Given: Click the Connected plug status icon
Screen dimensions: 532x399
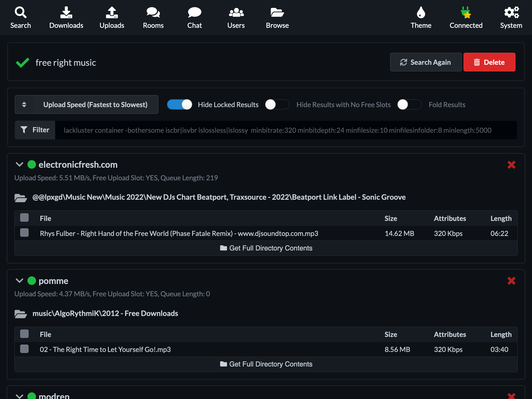Looking at the screenshot, I should 466,13.
